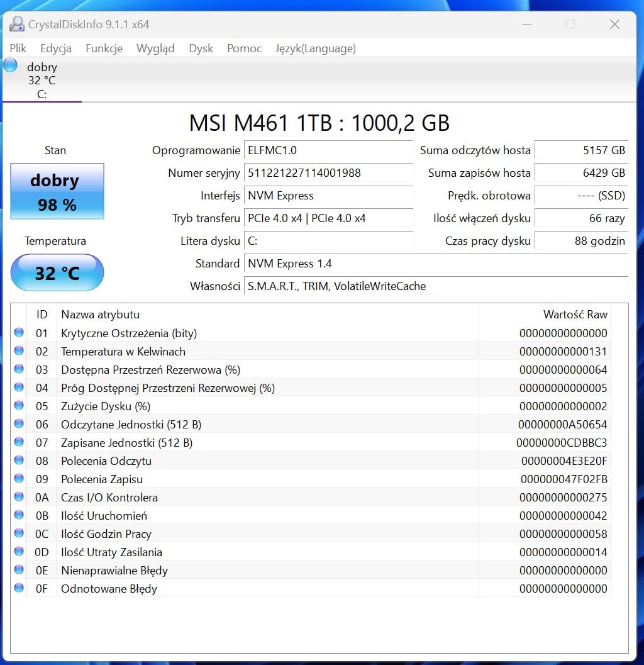The width and height of the screenshot is (644, 665).
Task: Click status icon beside Temperatura w Kelwinach
Action: point(19,351)
